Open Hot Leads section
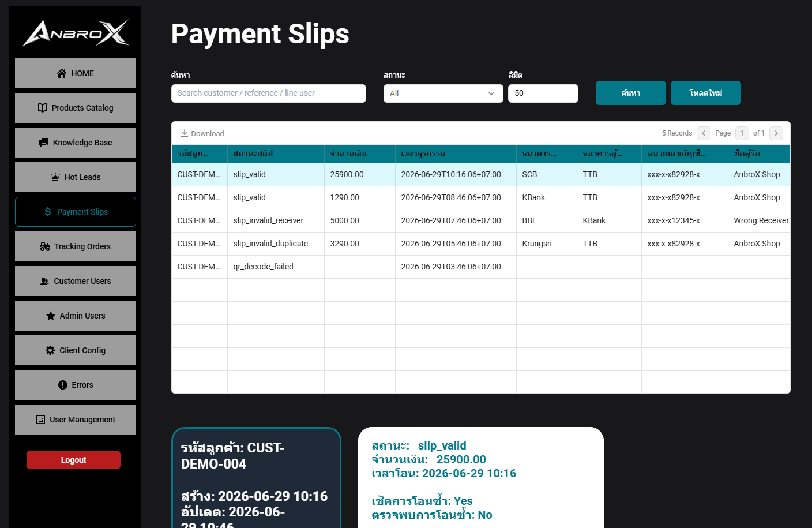This screenshot has height=528, width=812. pos(76,177)
